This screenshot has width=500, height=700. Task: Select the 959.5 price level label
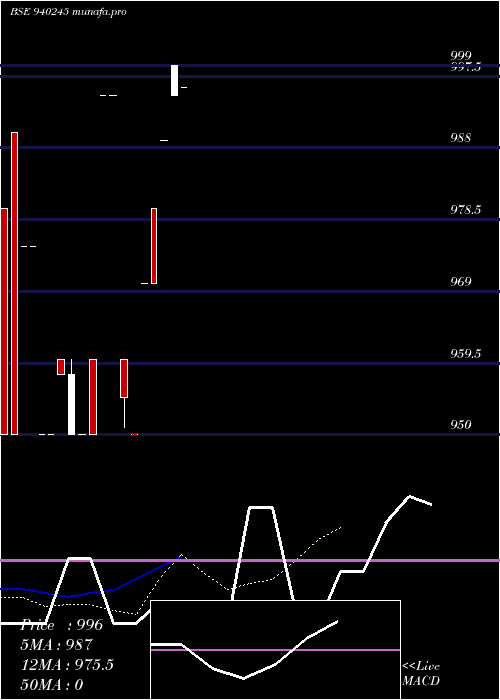tap(466, 354)
